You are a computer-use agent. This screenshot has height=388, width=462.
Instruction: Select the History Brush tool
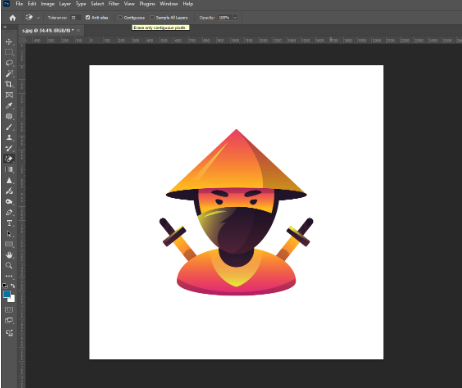(9, 148)
